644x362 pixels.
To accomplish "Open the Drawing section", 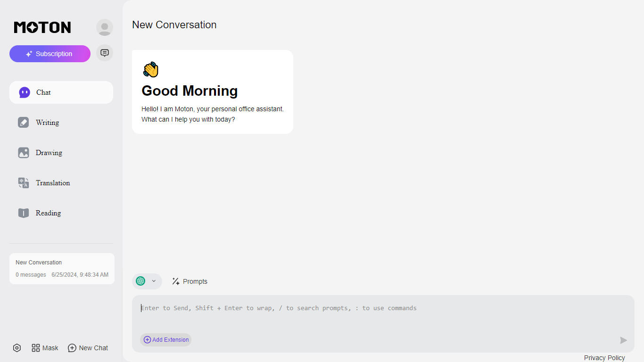I will [61, 153].
